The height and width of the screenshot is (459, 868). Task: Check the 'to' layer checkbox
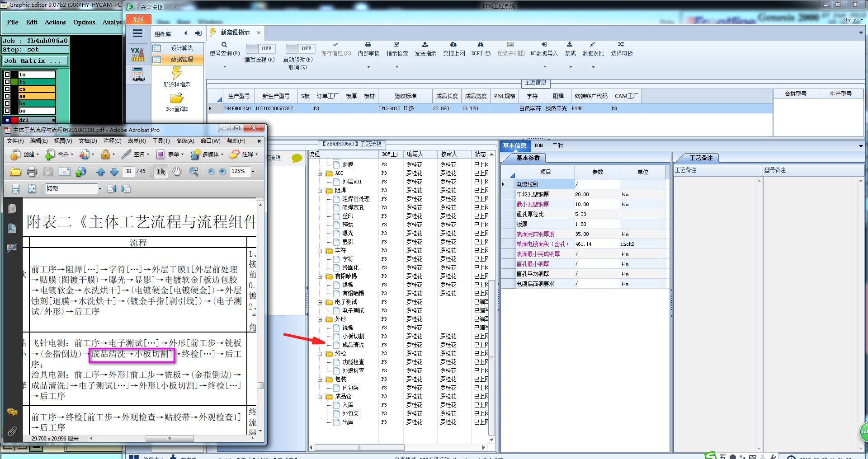7,75
